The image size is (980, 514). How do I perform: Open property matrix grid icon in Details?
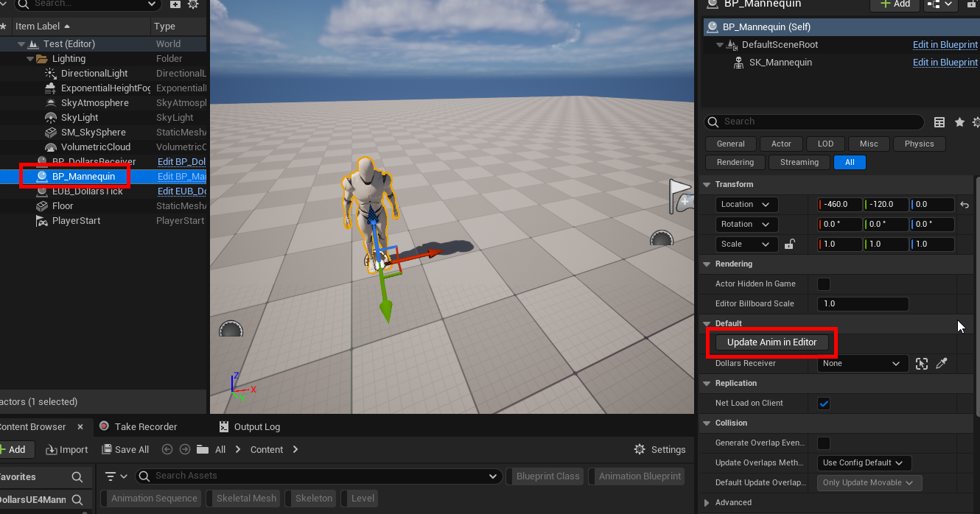[x=939, y=122]
